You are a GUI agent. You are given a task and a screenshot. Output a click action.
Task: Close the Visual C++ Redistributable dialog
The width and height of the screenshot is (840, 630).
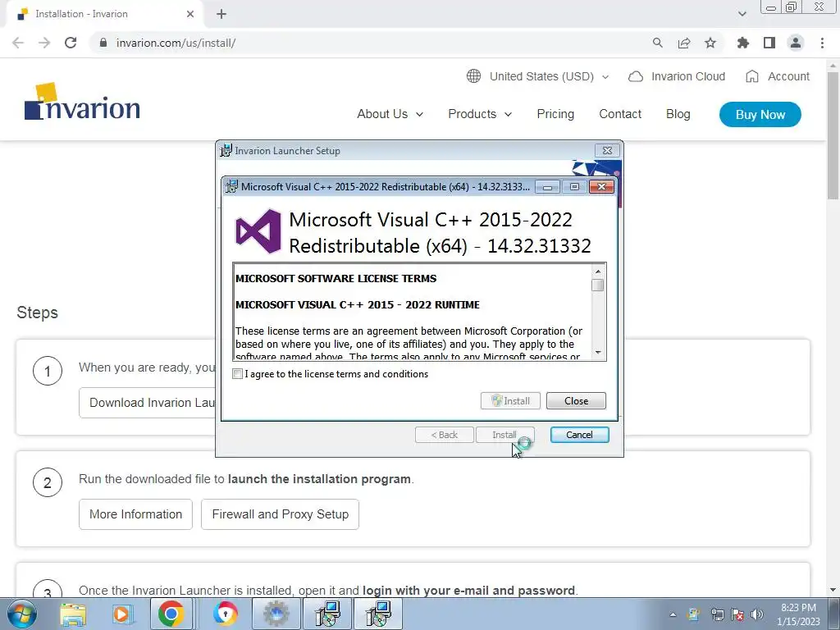point(601,186)
